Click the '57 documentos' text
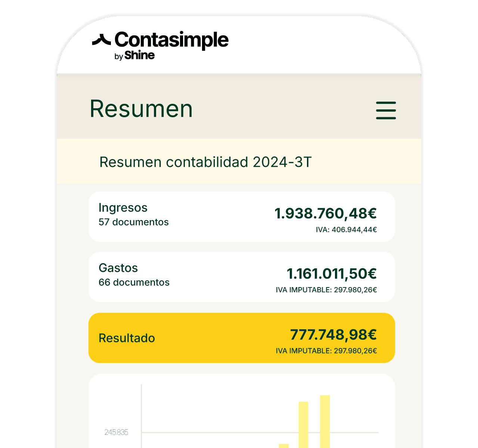Image resolution: width=478 pixels, height=448 pixels. click(x=134, y=222)
